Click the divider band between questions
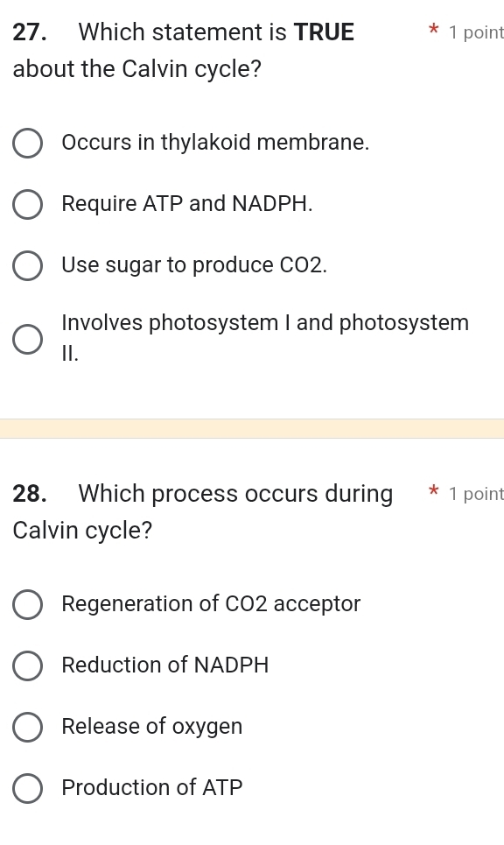 (x=252, y=429)
